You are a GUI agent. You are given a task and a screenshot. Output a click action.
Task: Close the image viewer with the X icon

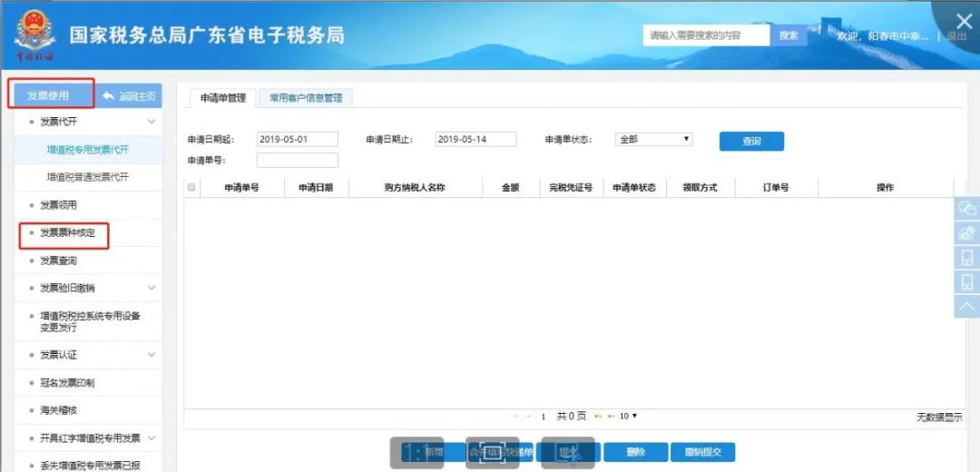pos(965,21)
